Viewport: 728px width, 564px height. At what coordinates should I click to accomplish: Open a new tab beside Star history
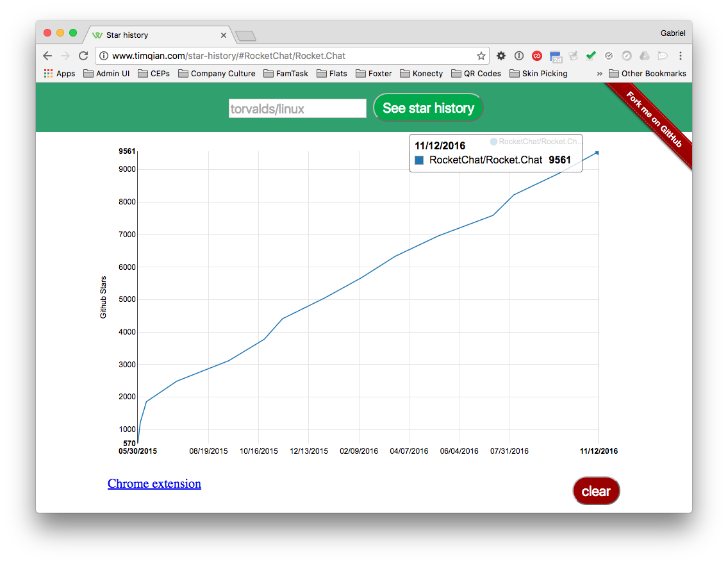click(245, 36)
